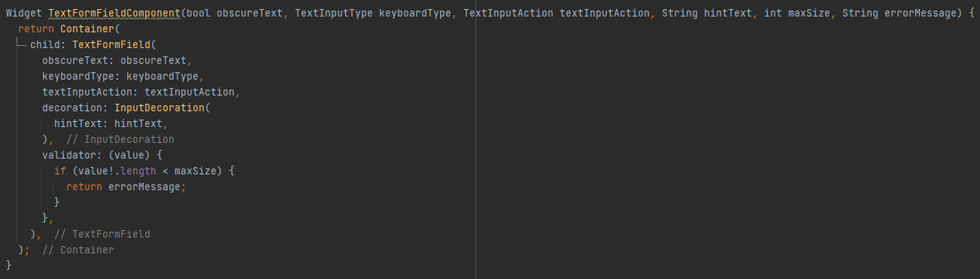
Task: Click the textInputAction property name
Action: click(87, 92)
